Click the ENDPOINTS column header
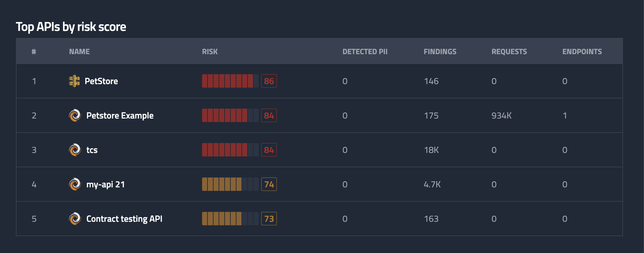Screen dimensions: 644x253 582,52
